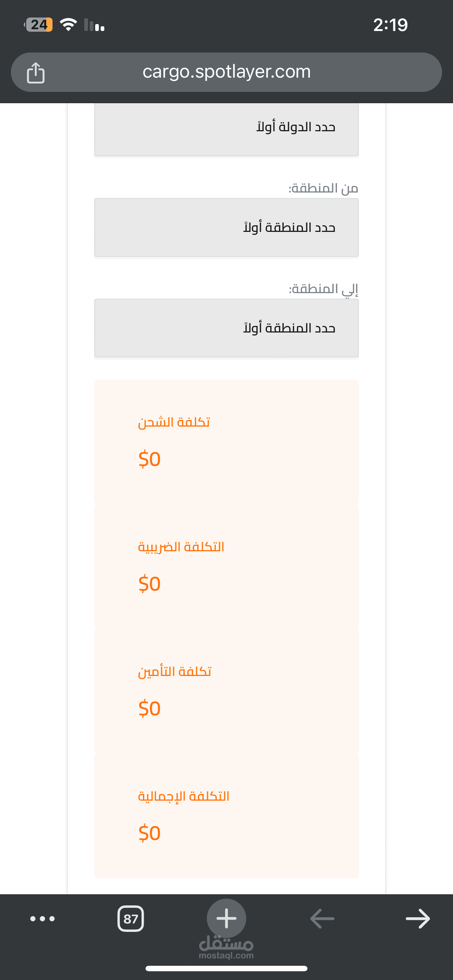The height and width of the screenshot is (980, 453).
Task: Tap the تكلفة الشحن cost card
Action: click(x=226, y=441)
